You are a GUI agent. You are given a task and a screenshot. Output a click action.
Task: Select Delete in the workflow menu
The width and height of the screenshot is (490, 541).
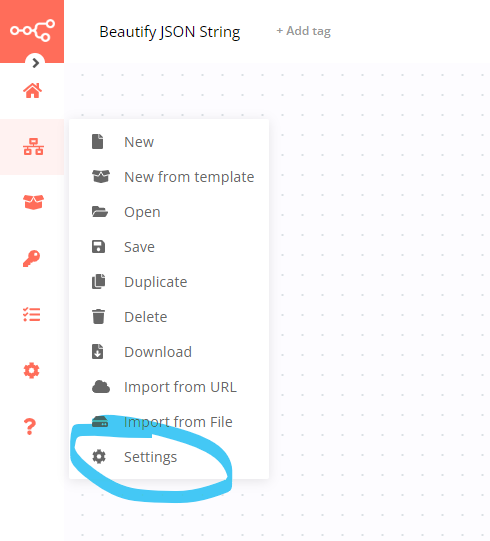tap(169, 317)
